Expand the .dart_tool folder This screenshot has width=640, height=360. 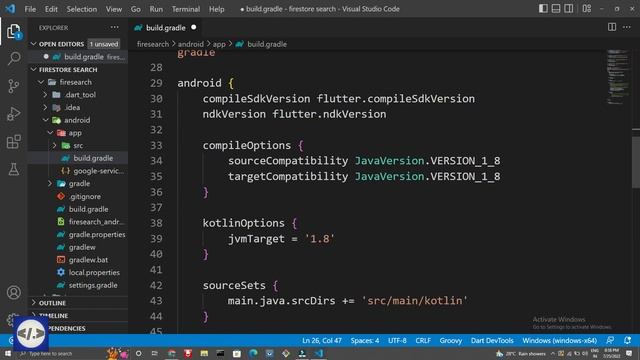[x=45, y=95]
